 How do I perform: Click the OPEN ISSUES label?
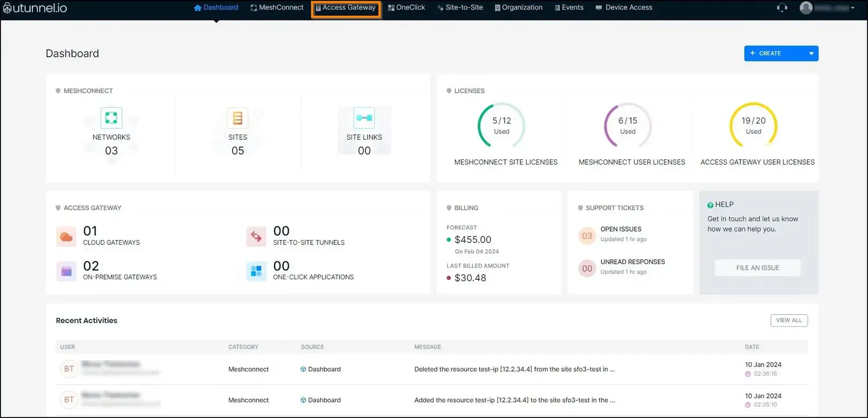[x=621, y=229]
